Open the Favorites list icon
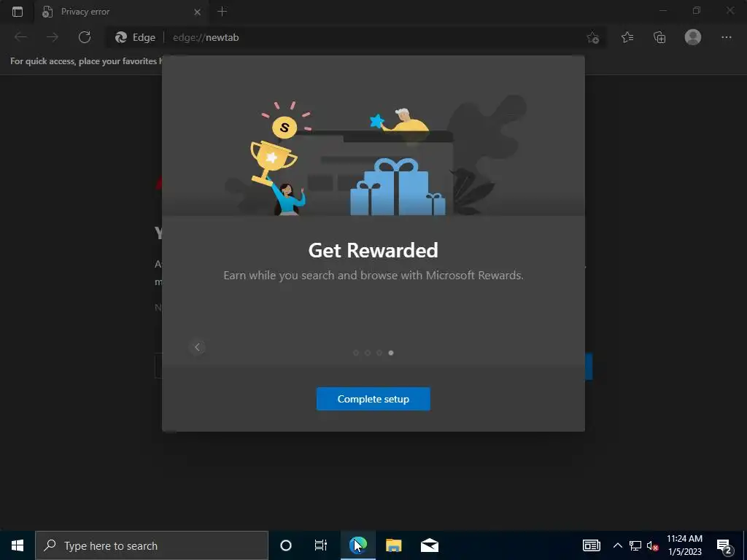Image resolution: width=747 pixels, height=560 pixels. coord(627,37)
